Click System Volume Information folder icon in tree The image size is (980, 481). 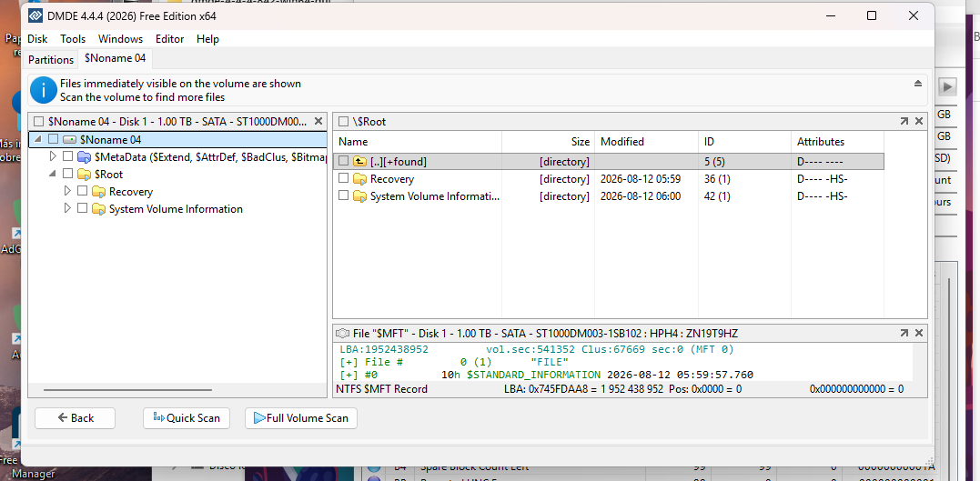pos(99,209)
